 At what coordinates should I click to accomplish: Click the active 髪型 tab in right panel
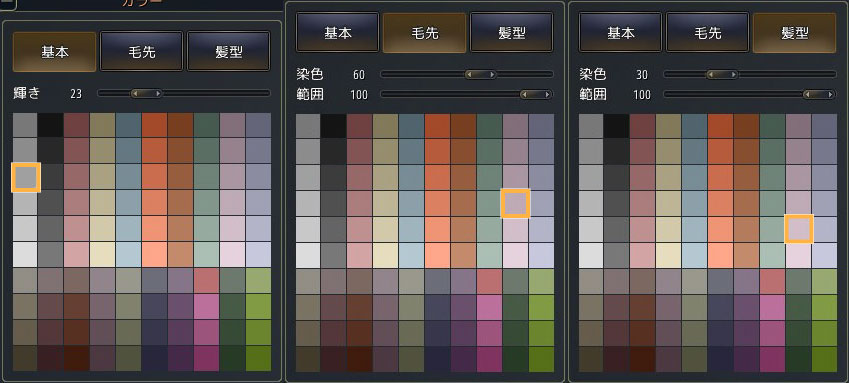pos(794,33)
